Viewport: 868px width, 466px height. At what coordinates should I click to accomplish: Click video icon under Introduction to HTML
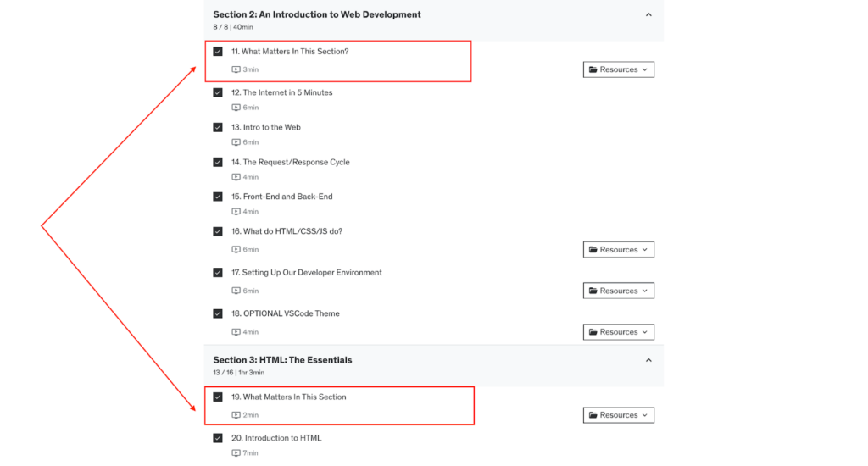(236, 452)
